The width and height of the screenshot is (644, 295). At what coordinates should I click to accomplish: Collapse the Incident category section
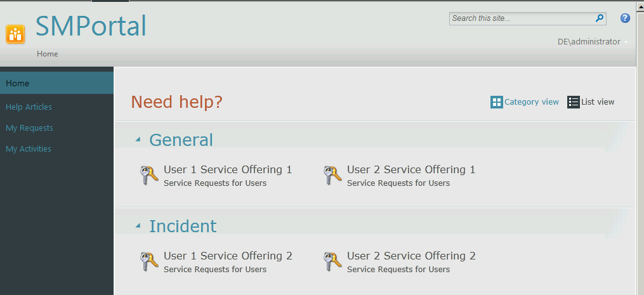point(138,226)
